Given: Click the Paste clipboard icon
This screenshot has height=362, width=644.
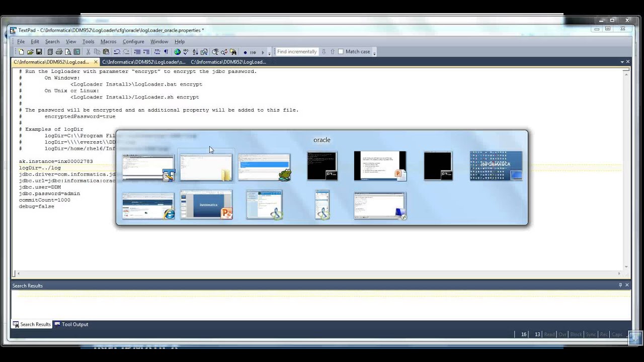Looking at the screenshot, I should 106,52.
